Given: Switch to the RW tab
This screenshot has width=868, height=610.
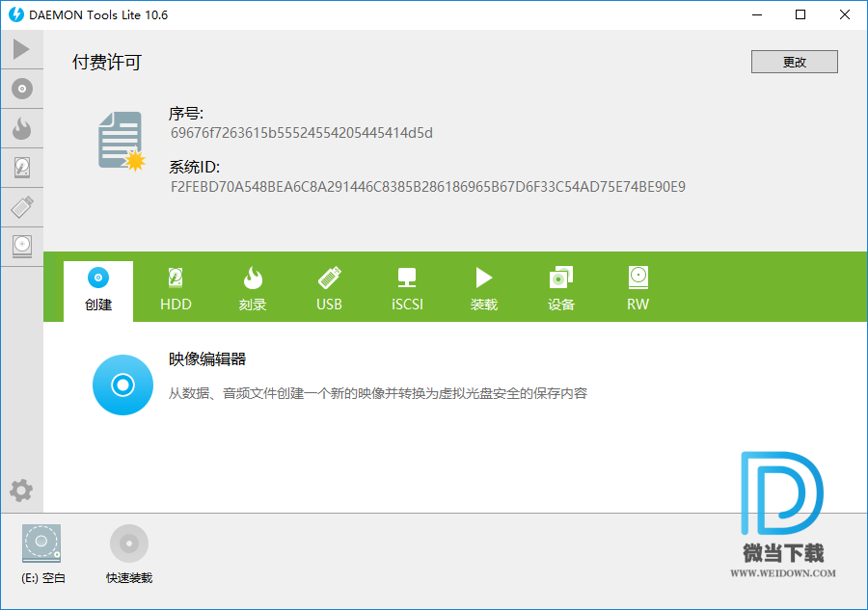Looking at the screenshot, I should coord(637,289).
